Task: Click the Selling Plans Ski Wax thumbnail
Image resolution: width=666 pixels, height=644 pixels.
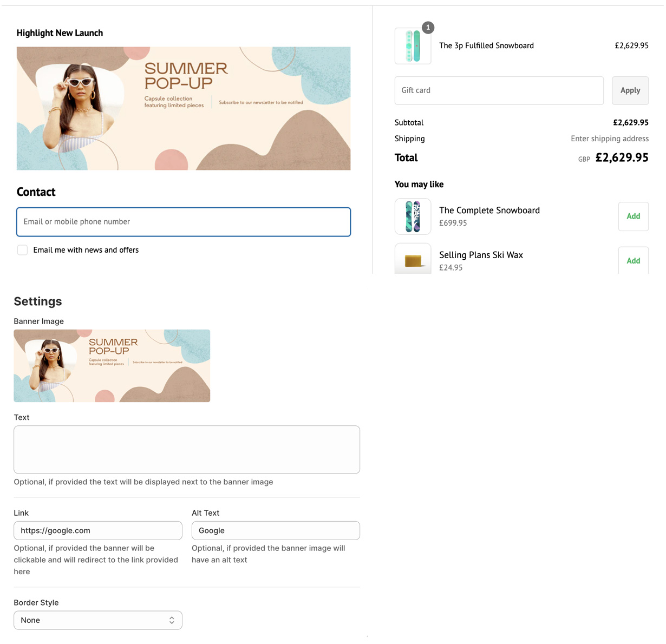Action: (413, 259)
